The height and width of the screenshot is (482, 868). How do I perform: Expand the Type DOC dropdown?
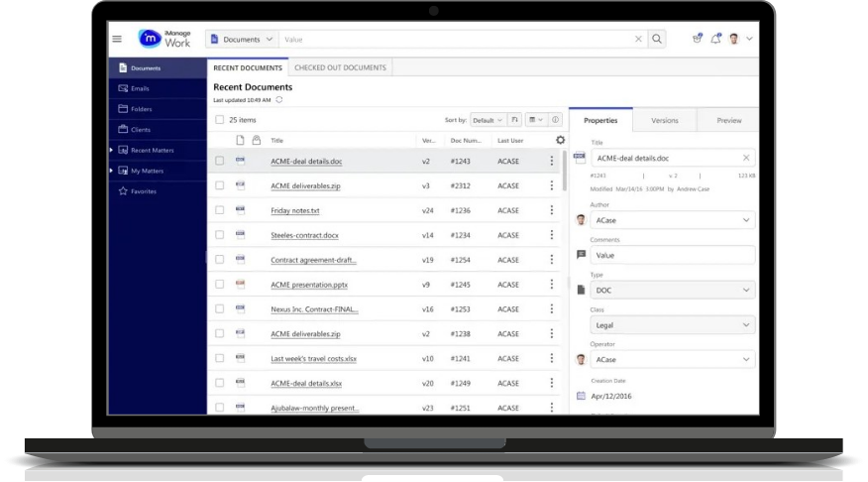(x=672, y=290)
